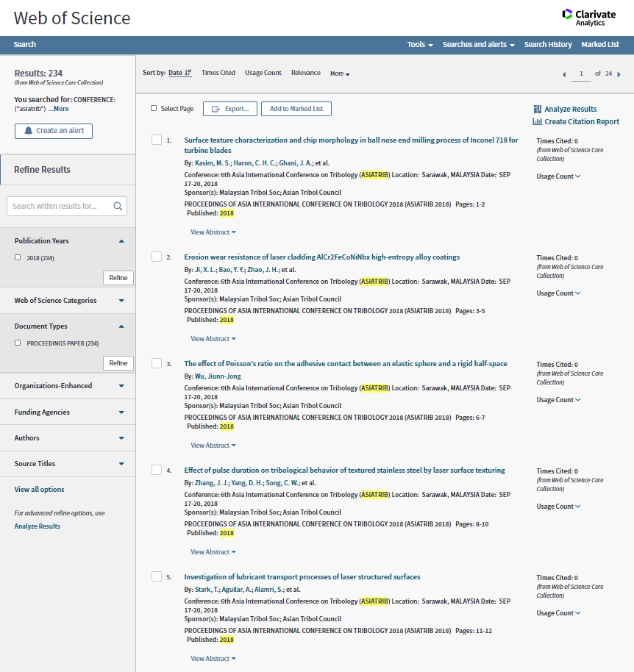Open the Search History tab
The height and width of the screenshot is (672, 634).
click(548, 45)
